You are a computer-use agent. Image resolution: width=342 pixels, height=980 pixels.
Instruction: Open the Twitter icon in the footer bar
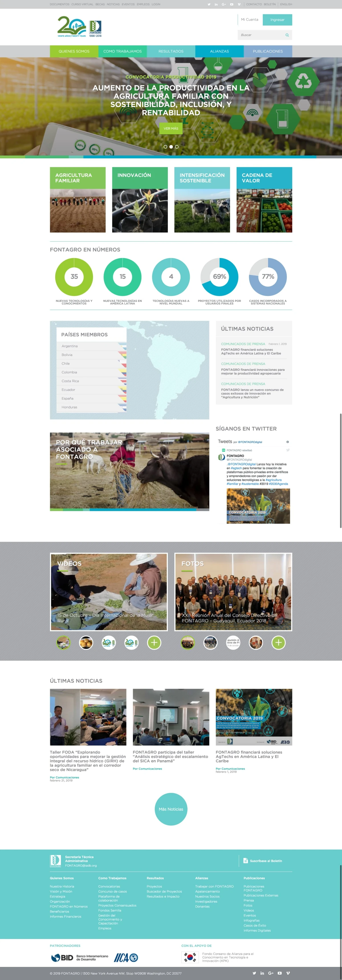tap(254, 973)
